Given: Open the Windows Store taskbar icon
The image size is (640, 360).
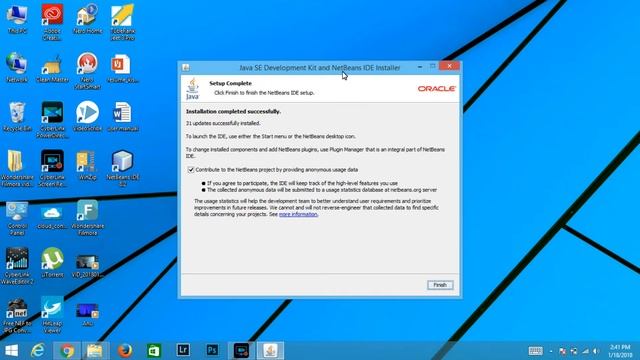Looking at the screenshot, I should [x=154, y=351].
